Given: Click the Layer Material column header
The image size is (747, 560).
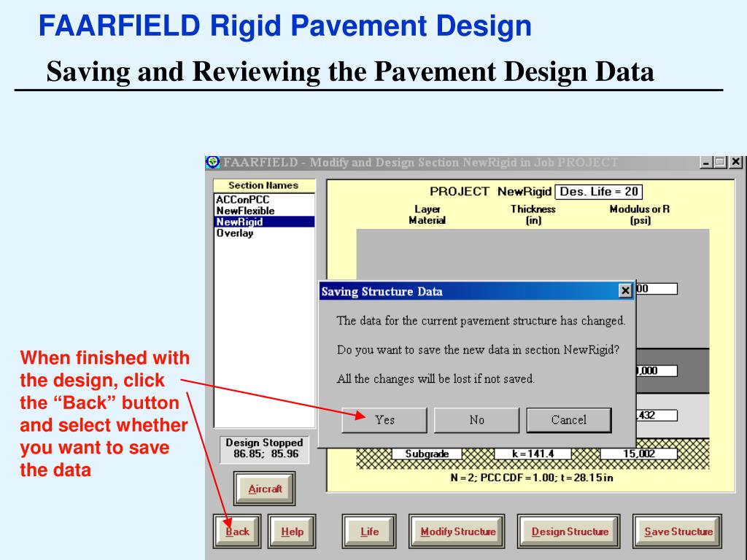Looking at the screenshot, I should click(x=427, y=215).
